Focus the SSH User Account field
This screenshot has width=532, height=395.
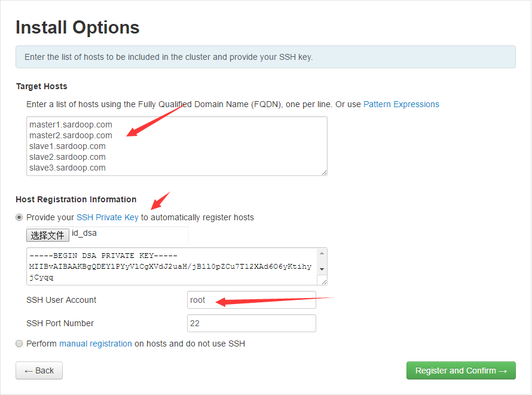tap(251, 300)
